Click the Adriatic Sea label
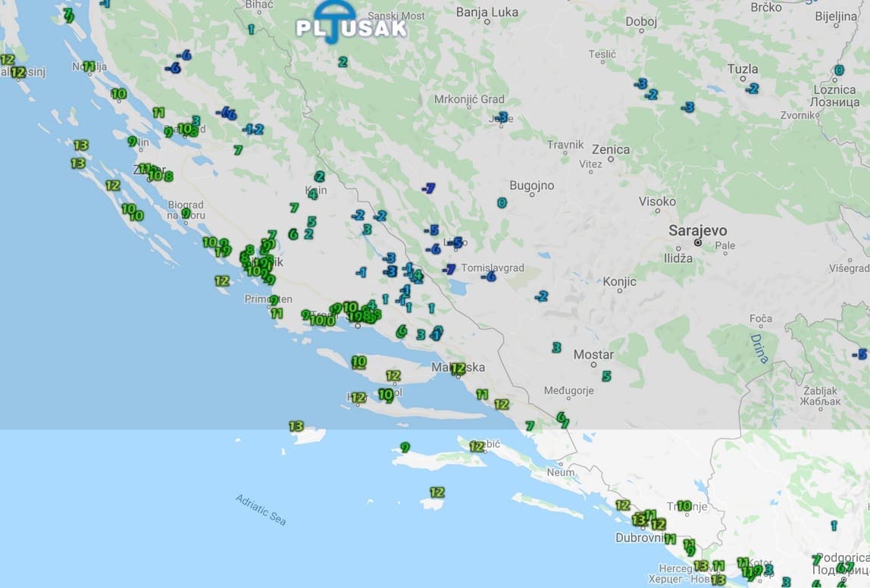The image size is (870, 588). [261, 510]
